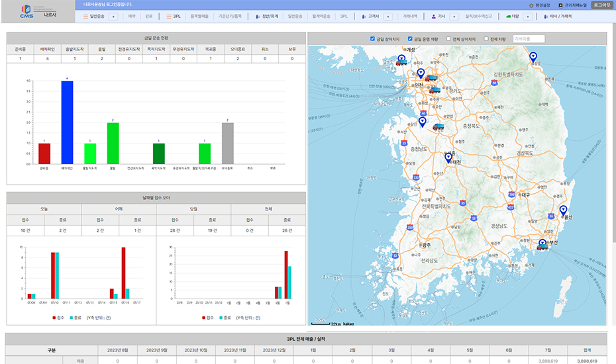Expand the plus button beside 고객사
Screen dimensions: 616x364
pyautogui.click(x=387, y=17)
